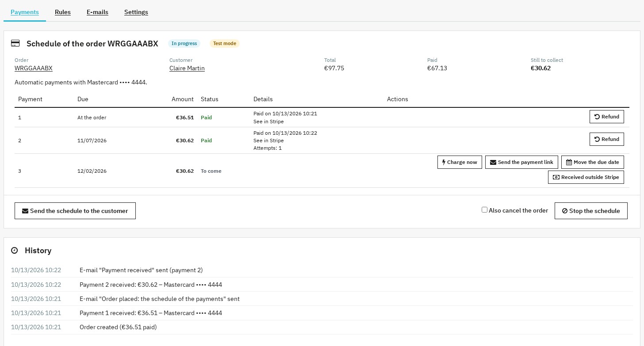The width and height of the screenshot is (644, 346).
Task: Click the Total amount €97.75
Action: click(334, 68)
